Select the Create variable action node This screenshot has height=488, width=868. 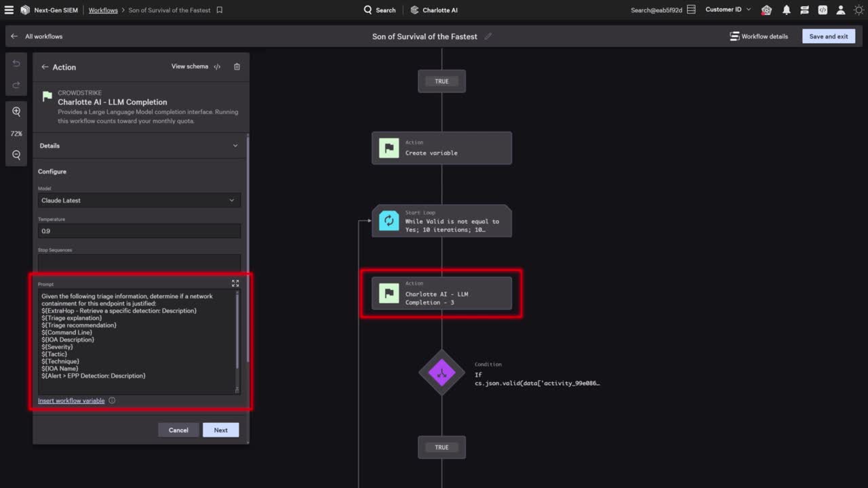click(x=441, y=148)
